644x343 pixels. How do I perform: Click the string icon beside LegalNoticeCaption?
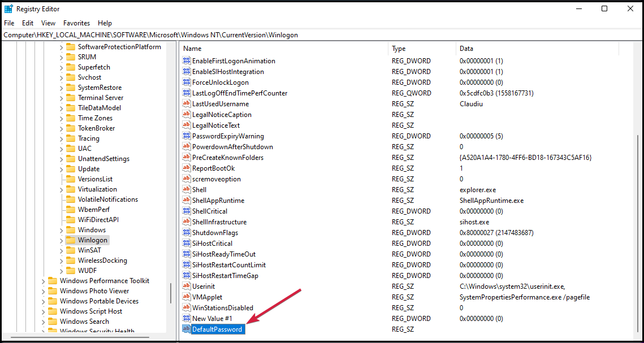tap(187, 115)
